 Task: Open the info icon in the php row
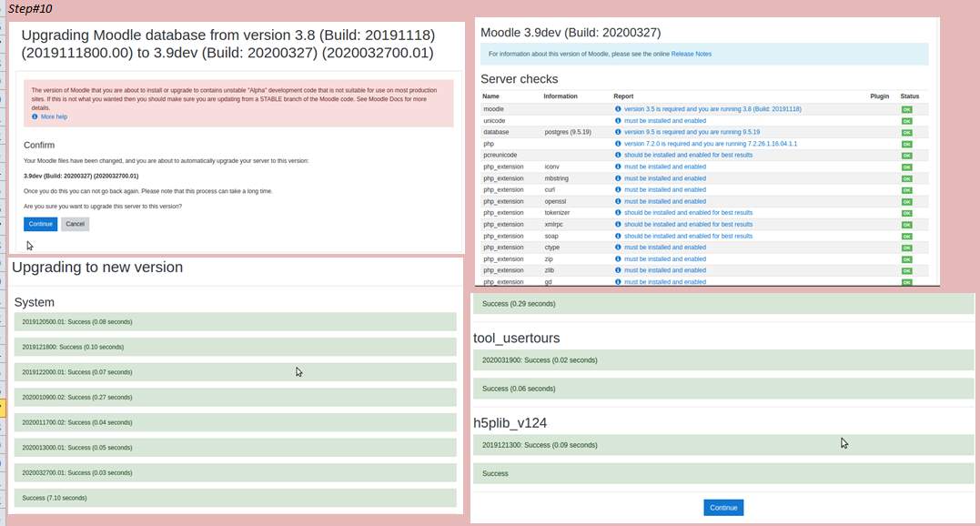[618, 144]
